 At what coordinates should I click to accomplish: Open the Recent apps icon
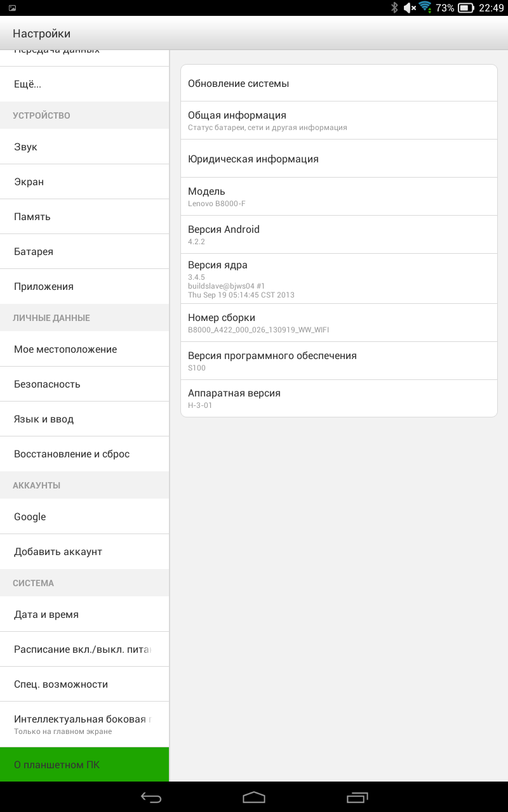pos(357,797)
